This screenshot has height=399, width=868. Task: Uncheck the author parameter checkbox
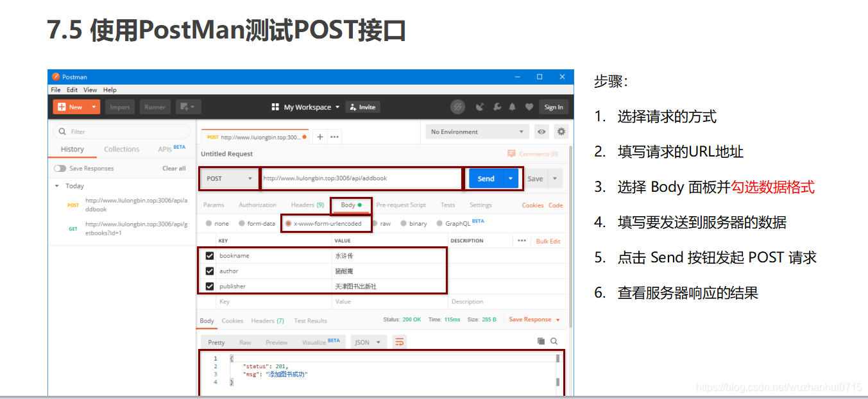click(x=210, y=271)
